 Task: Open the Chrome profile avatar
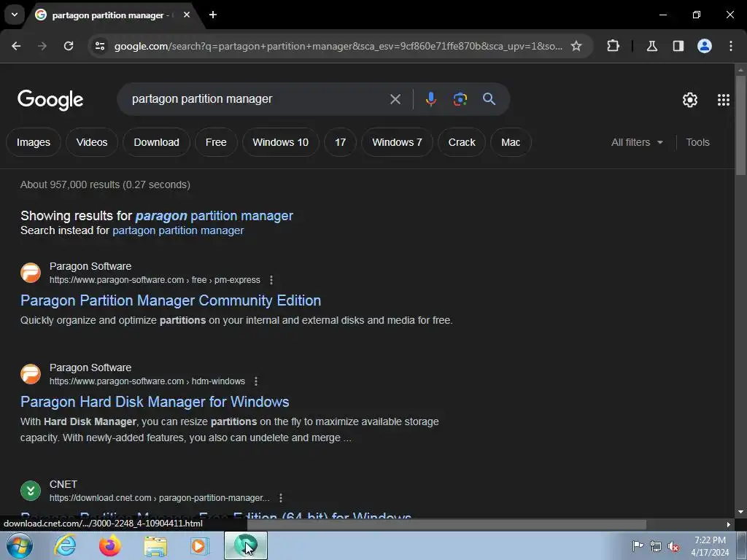click(705, 46)
